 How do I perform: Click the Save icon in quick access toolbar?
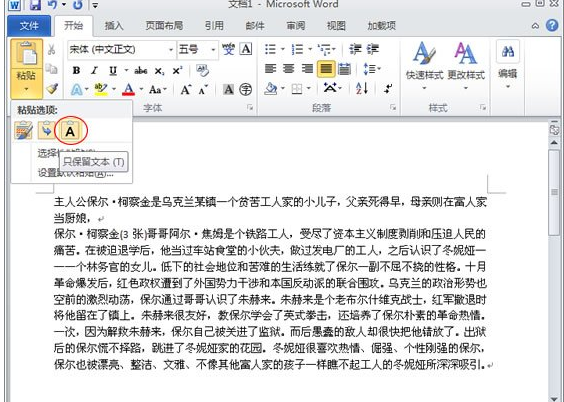coord(35,4)
